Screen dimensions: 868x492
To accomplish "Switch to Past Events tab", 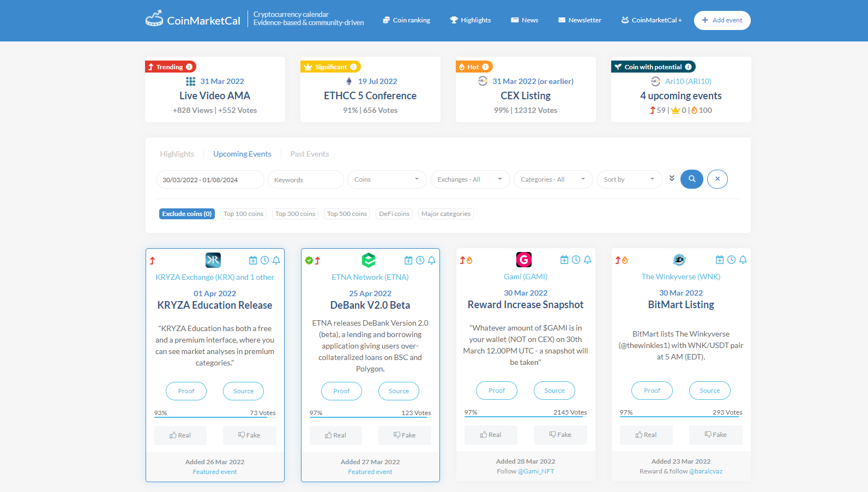I will pos(310,154).
